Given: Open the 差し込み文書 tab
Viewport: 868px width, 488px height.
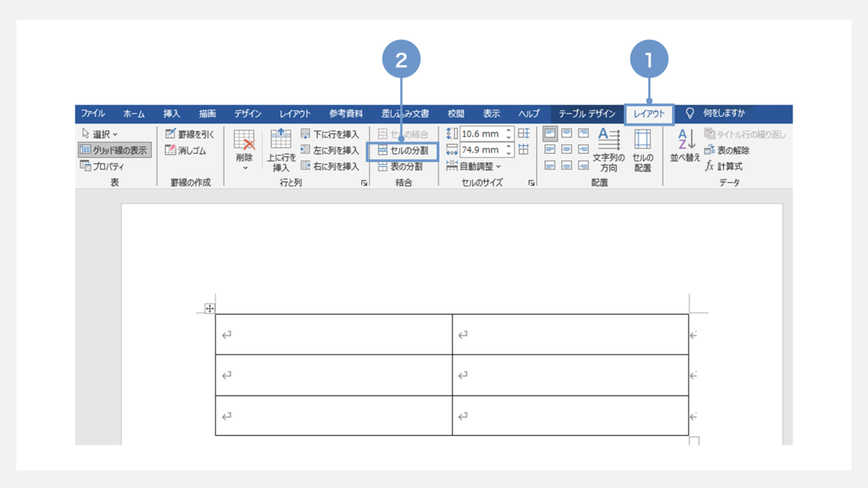Looking at the screenshot, I should point(405,114).
